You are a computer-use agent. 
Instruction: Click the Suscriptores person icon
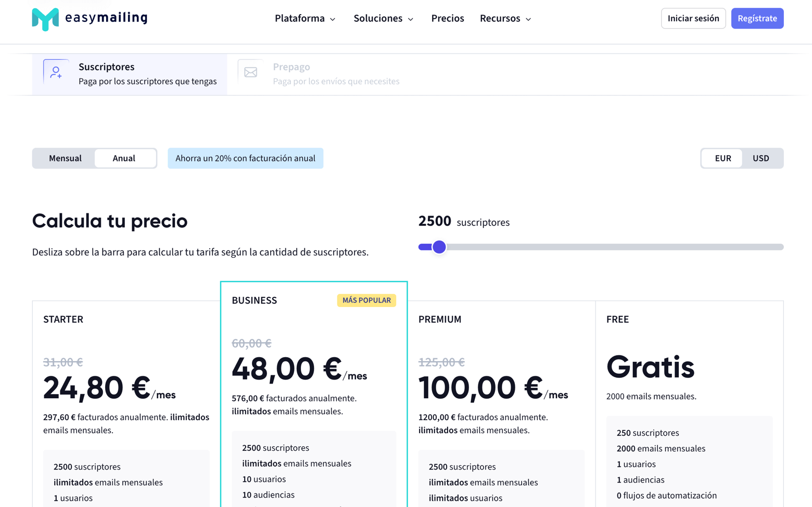click(x=56, y=73)
